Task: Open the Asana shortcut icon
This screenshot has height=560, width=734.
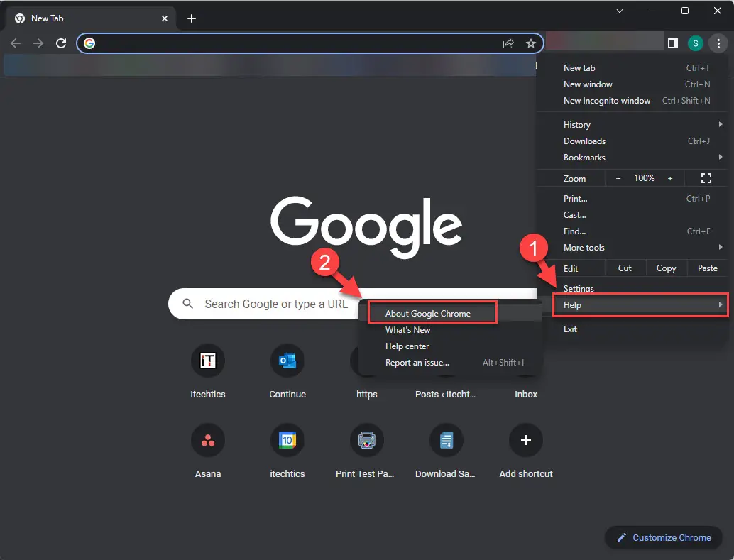Action: point(208,441)
